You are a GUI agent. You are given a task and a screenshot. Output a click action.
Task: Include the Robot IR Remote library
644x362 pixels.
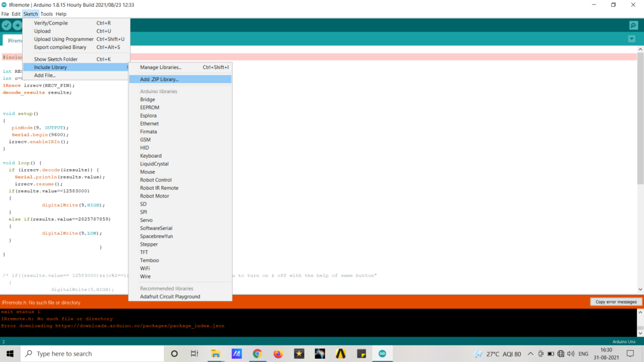(180, 188)
